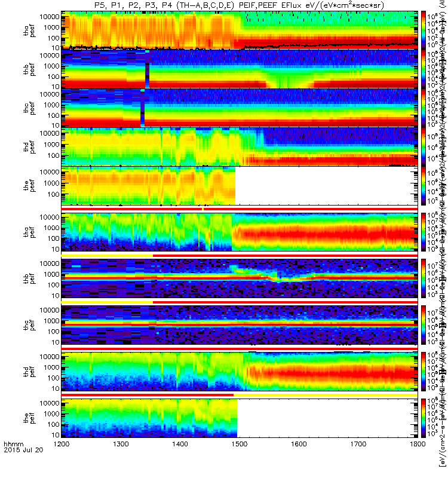Image resolution: width=448 pixels, height=478 pixels.
Task: Select the 'thb peef' panel label
Action: [29, 69]
